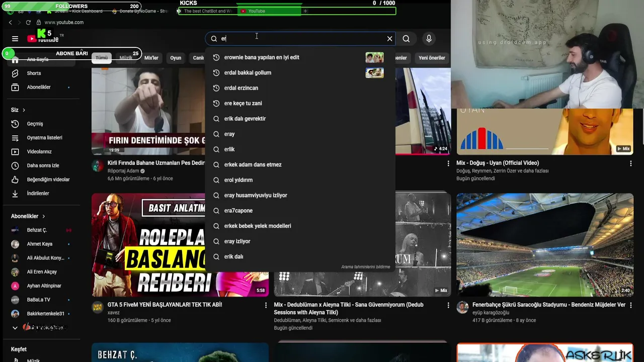
Task: Click the browser back arrow
Action: point(10,23)
